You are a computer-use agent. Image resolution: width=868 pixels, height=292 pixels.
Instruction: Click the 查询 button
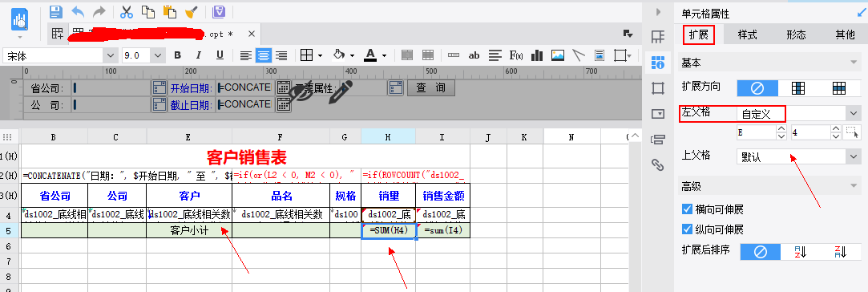pyautogui.click(x=431, y=87)
